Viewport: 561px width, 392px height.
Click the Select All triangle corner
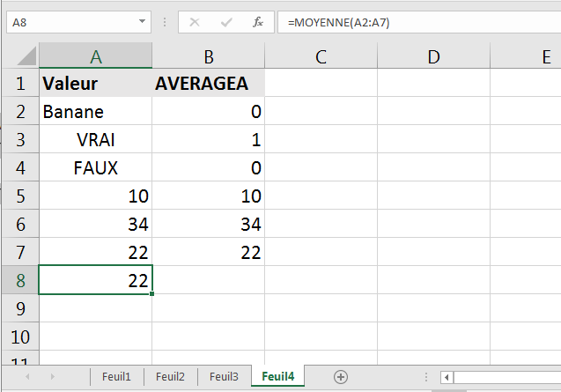pyautogui.click(x=26, y=55)
